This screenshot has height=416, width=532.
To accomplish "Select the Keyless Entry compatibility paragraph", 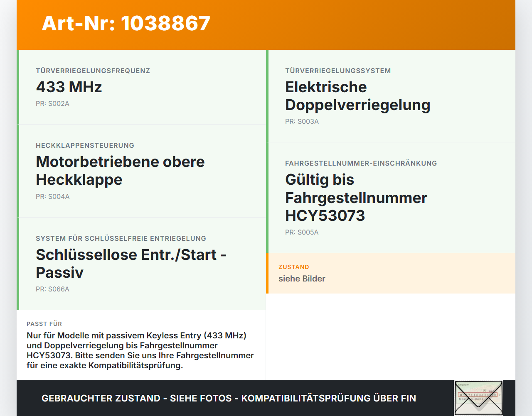I will (x=140, y=350).
